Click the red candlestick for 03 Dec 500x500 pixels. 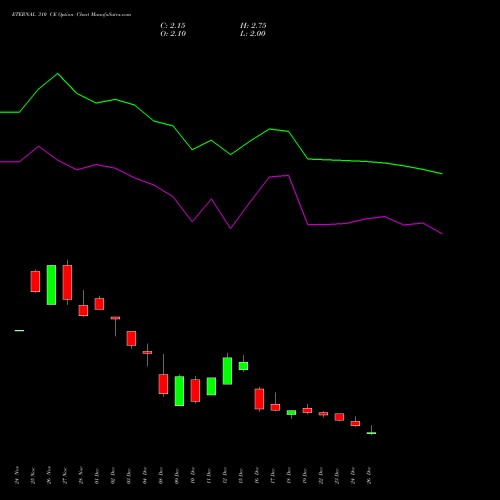tap(131, 338)
